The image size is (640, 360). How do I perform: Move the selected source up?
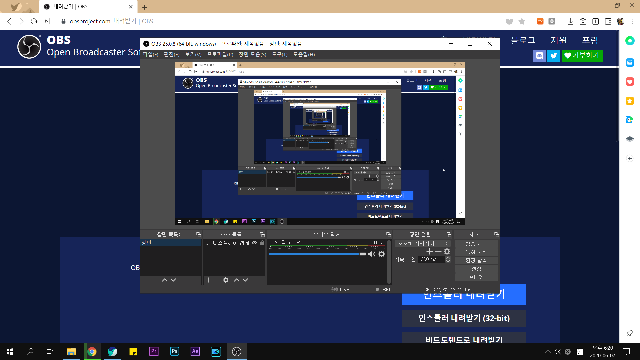coord(236,280)
